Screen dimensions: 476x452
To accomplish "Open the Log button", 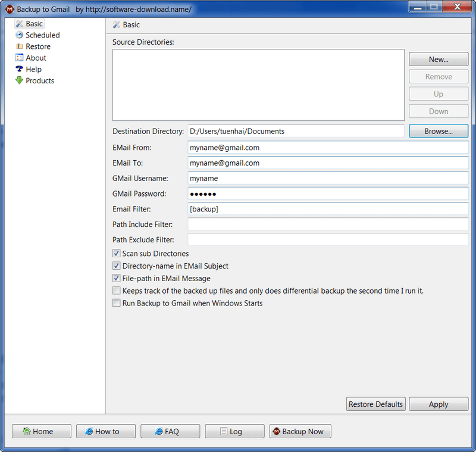I will 234,431.
